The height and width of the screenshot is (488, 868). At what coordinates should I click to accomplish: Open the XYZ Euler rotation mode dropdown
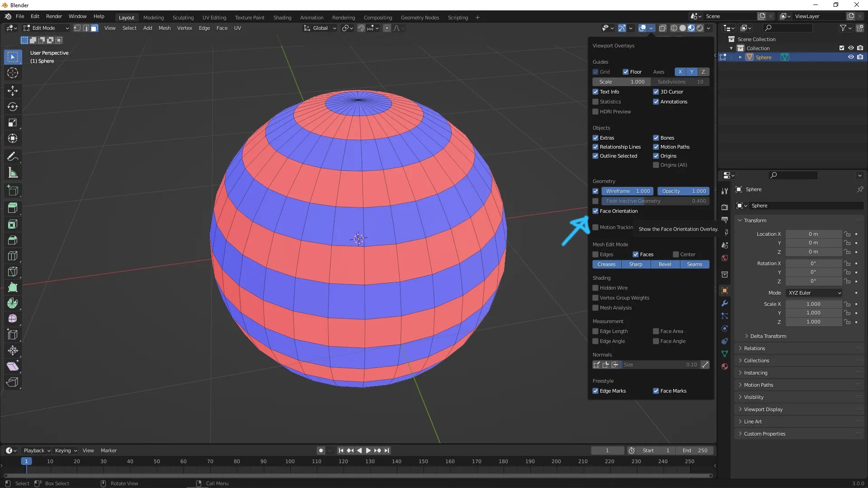[x=814, y=293]
